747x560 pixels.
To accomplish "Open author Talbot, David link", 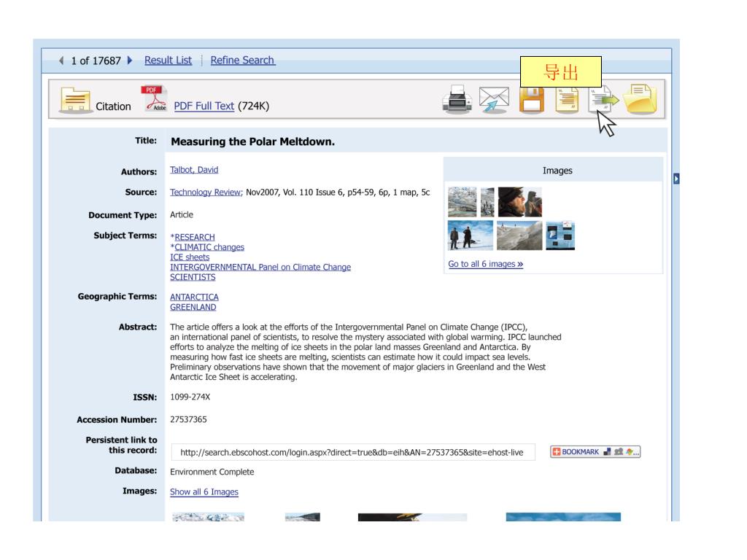I will [194, 169].
